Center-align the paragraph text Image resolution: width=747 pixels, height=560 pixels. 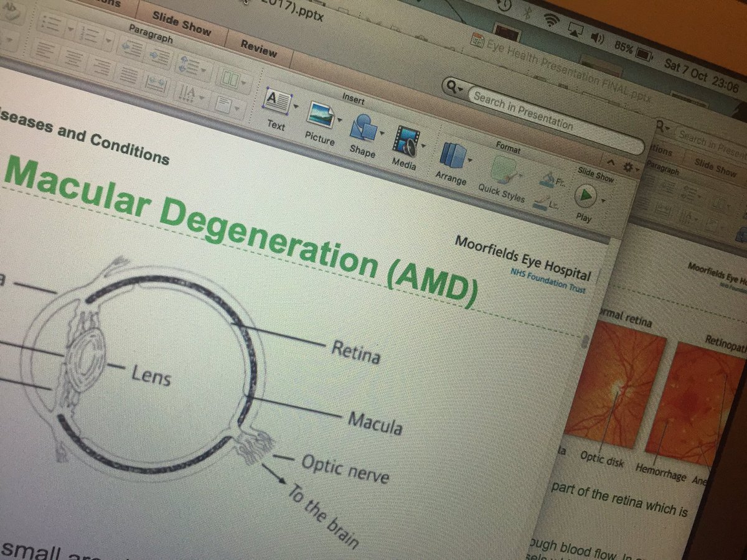[x=73, y=58]
